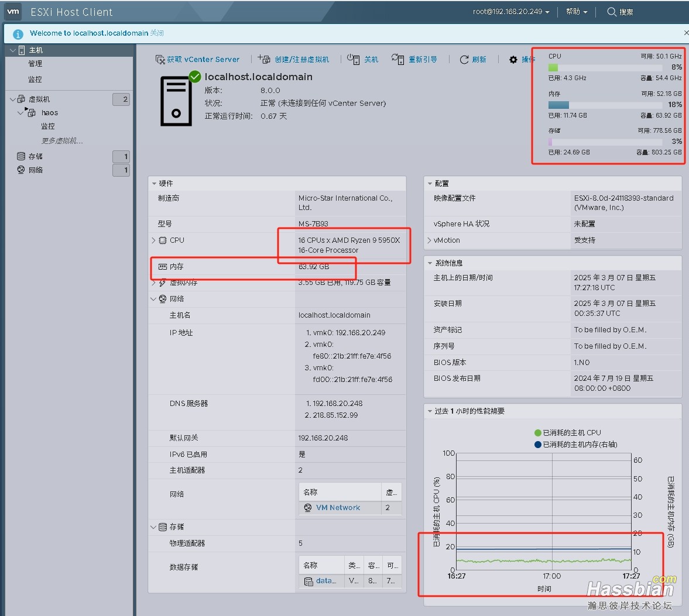
Task: Click the 关机 power icon
Action: click(x=354, y=59)
